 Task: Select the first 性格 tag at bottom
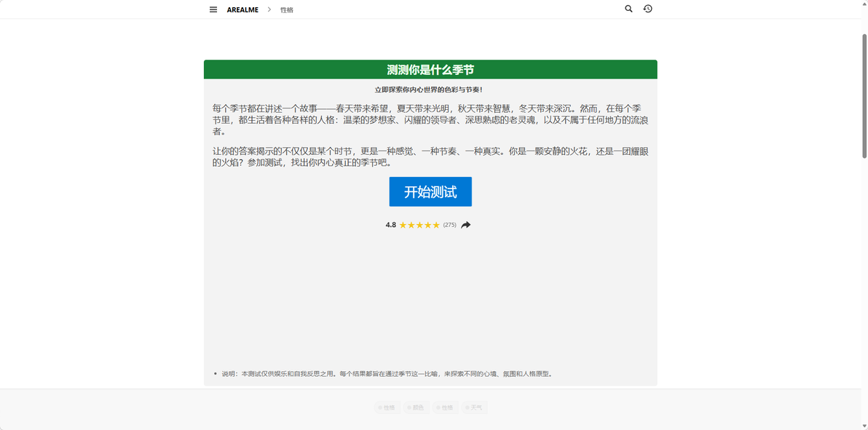(x=387, y=408)
